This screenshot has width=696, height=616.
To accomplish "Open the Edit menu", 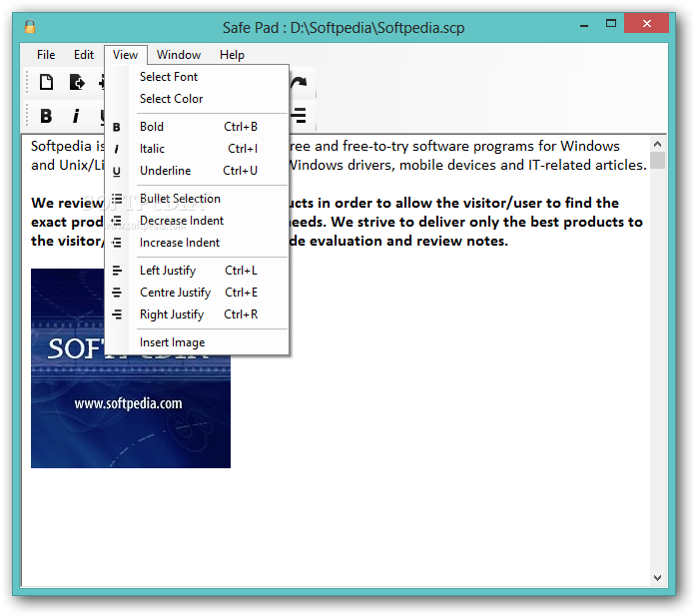I will point(84,55).
